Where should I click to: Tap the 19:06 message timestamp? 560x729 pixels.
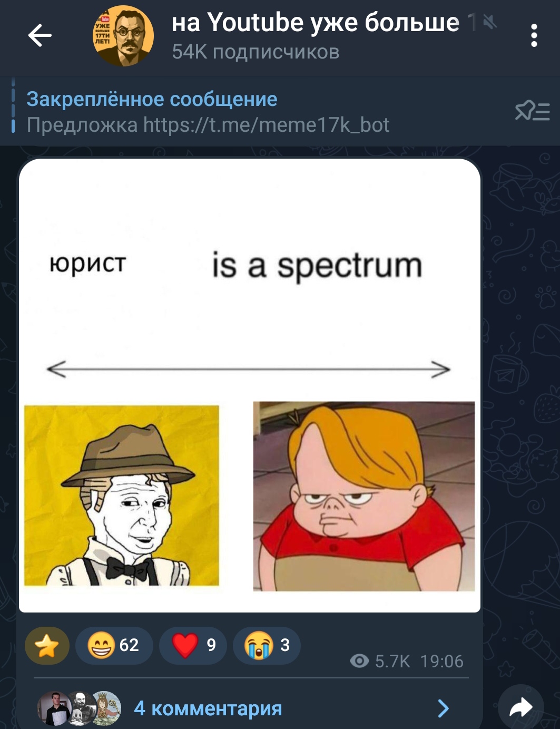point(441,661)
